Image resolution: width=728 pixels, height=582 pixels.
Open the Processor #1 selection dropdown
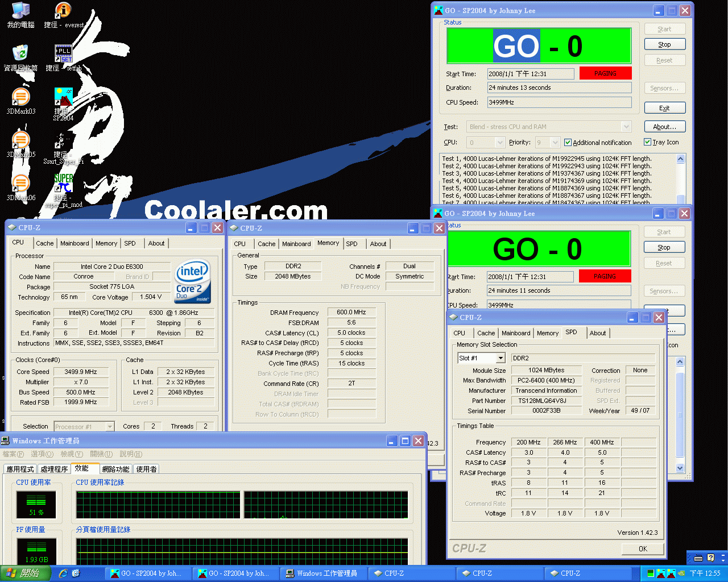click(110, 427)
